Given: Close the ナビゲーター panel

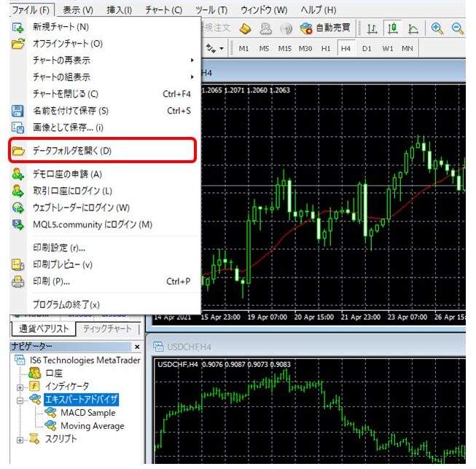Looking at the screenshot, I should click(x=137, y=347).
